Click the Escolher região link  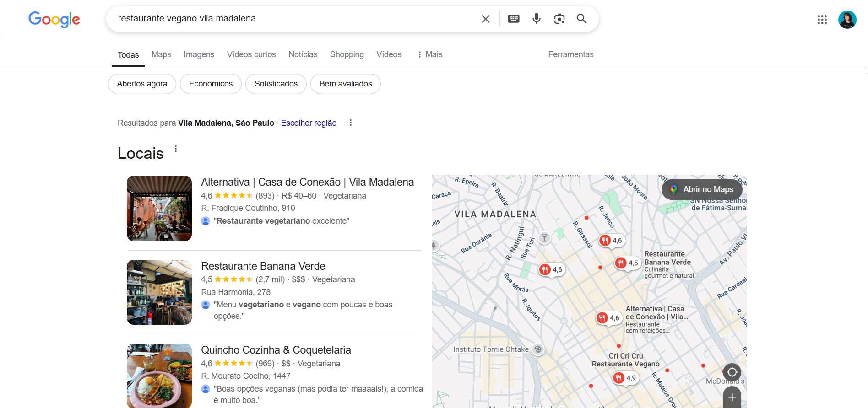coord(309,123)
